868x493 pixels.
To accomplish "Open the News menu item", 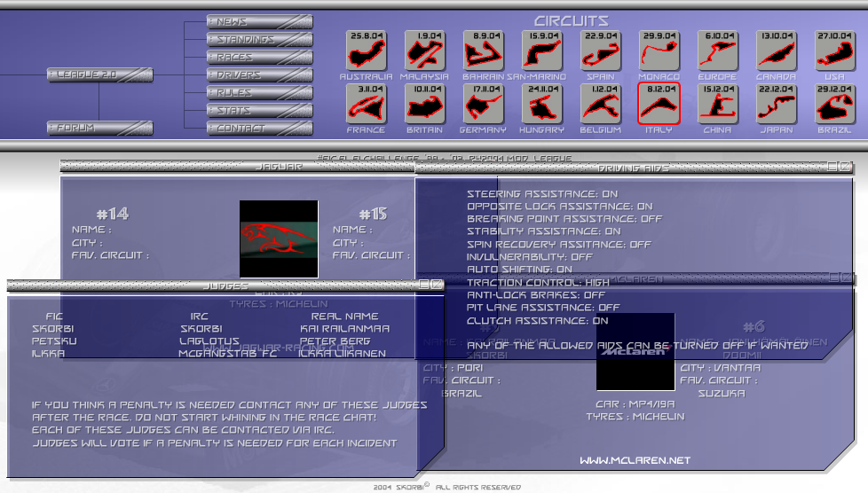I will pos(260,21).
